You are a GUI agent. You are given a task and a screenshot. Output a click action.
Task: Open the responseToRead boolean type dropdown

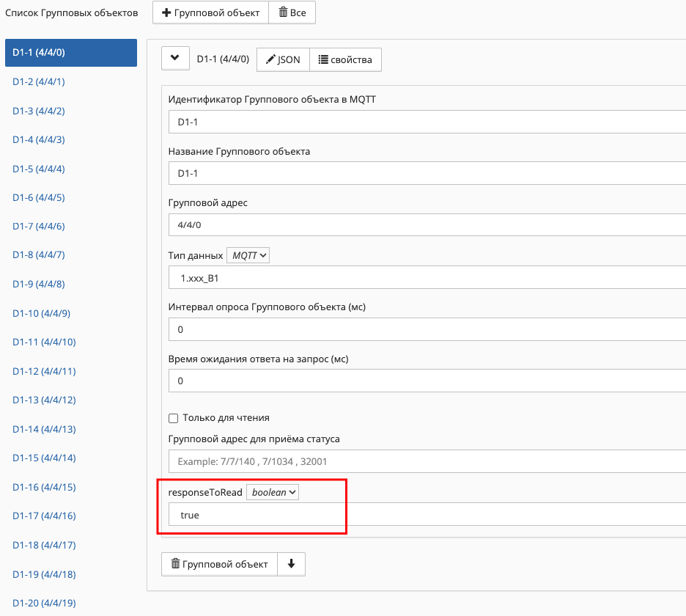[x=272, y=492]
